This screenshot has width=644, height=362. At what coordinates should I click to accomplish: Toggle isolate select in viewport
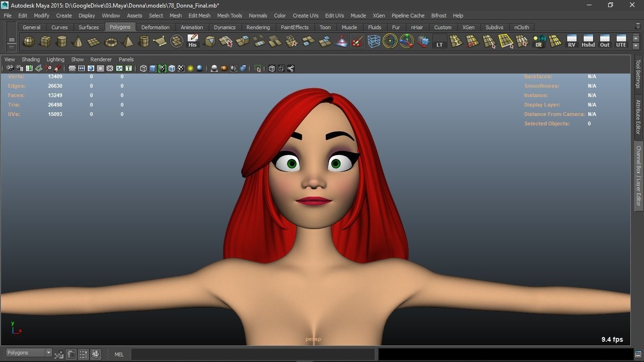[258, 69]
